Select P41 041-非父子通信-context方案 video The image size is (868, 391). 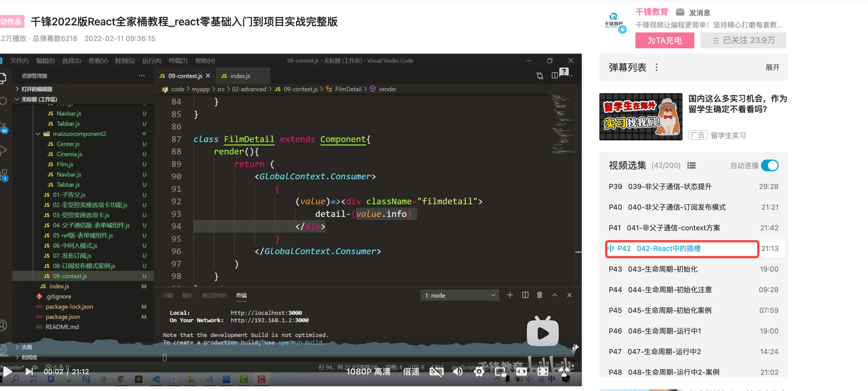pyautogui.click(x=693, y=228)
